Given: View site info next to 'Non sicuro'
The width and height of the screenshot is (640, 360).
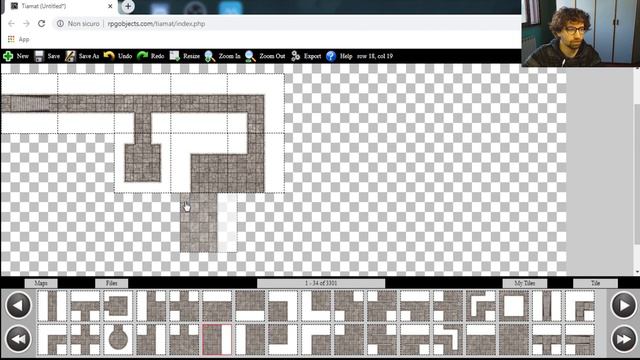Looking at the screenshot, I should [60, 24].
